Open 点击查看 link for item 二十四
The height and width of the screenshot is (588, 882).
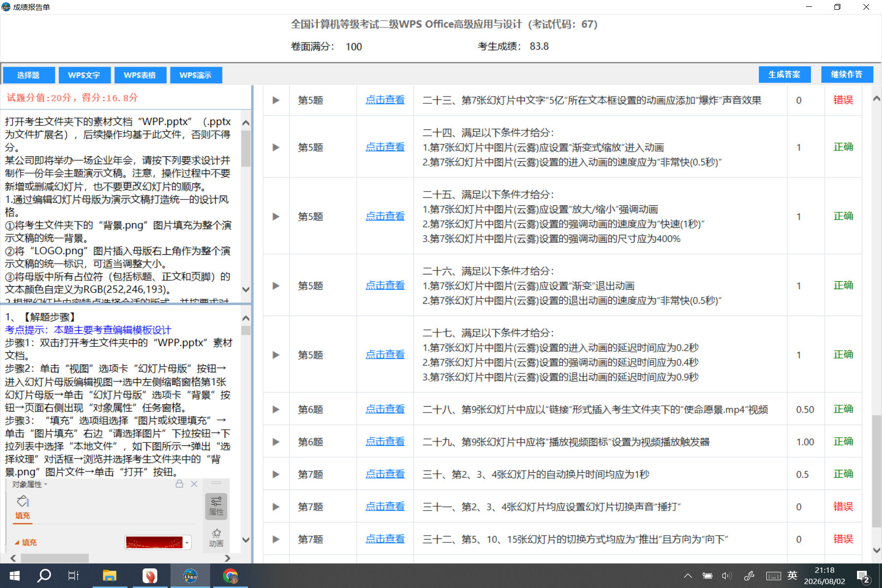click(385, 147)
